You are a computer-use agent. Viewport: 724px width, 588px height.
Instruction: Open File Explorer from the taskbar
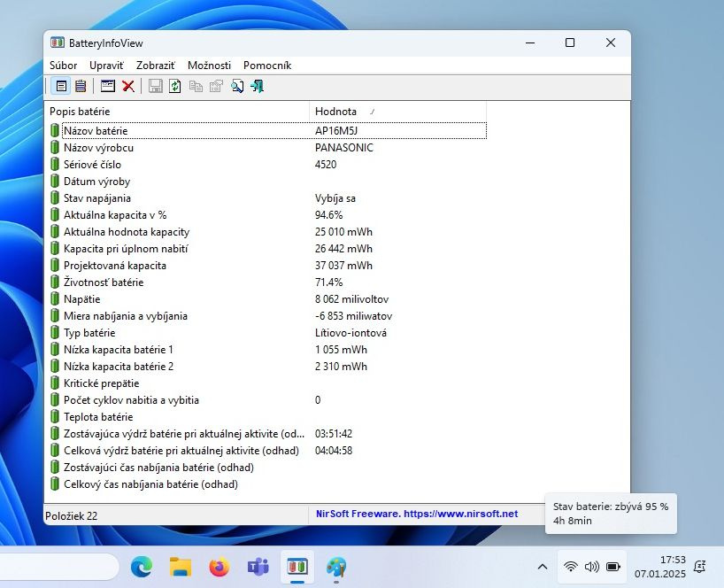pos(181,567)
